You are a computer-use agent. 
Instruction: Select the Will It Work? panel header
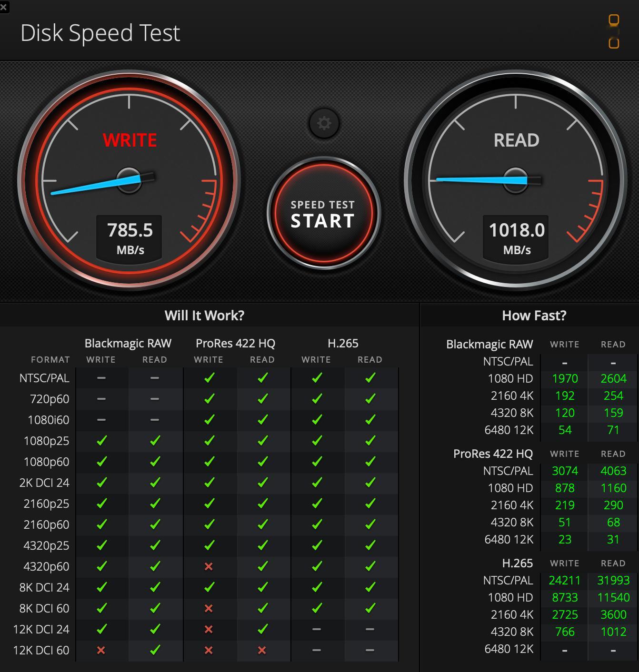click(204, 316)
